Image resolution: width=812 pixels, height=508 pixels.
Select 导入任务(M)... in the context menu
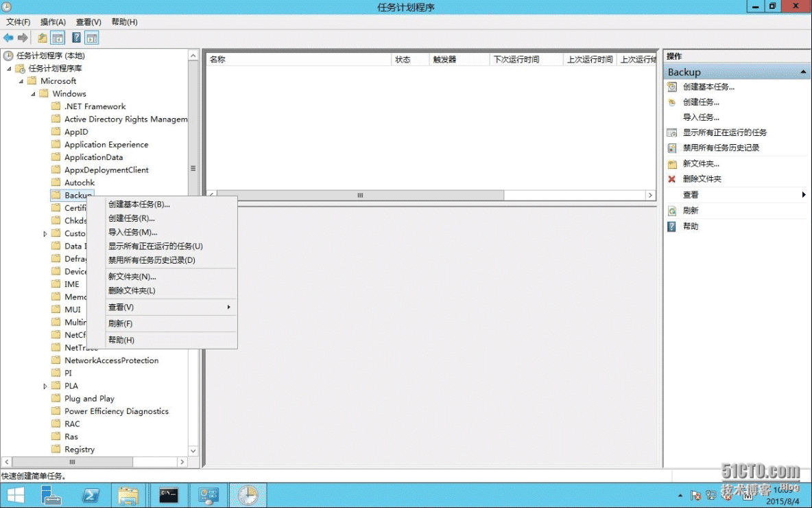click(x=133, y=232)
